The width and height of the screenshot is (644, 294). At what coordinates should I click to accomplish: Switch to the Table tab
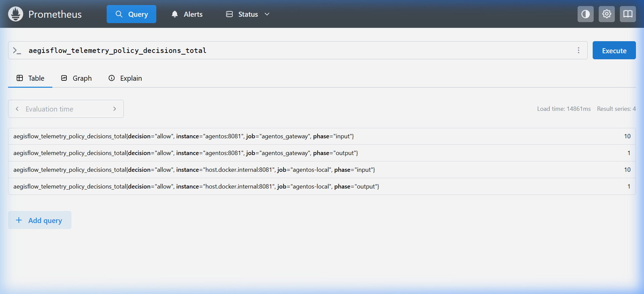(x=30, y=78)
